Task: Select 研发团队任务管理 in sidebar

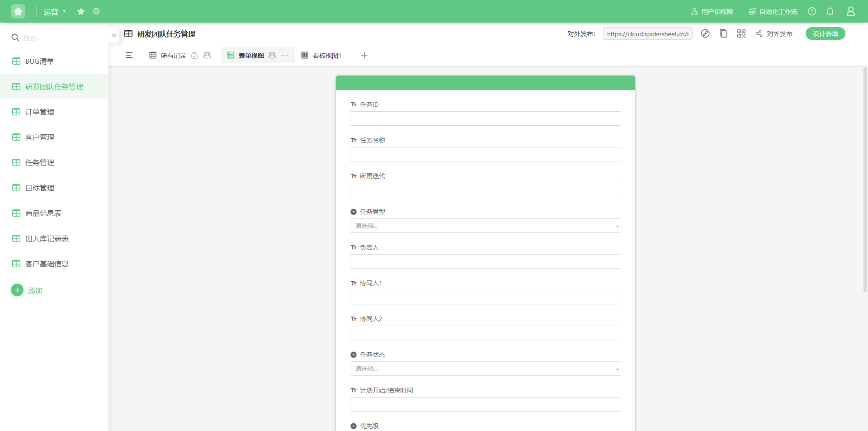Action: coord(54,86)
